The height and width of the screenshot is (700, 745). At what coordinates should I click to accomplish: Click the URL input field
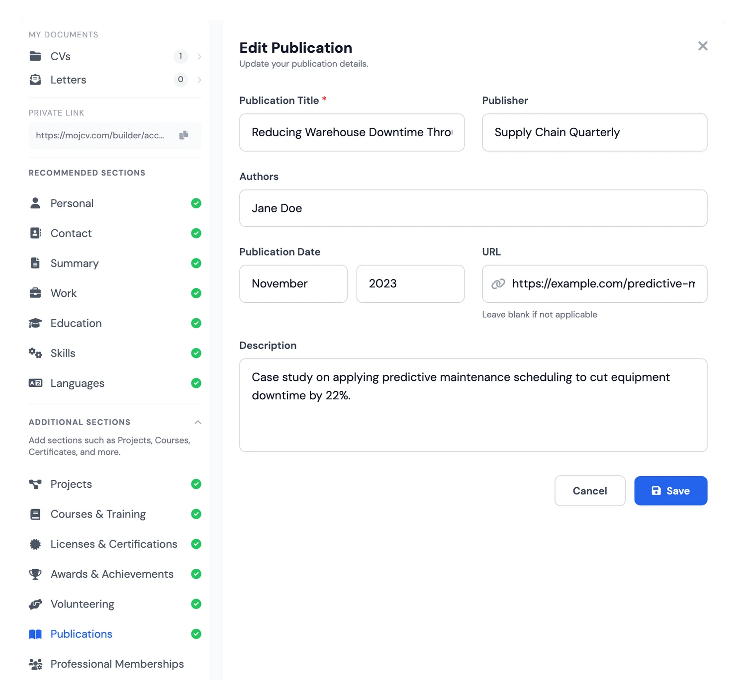pyautogui.click(x=594, y=283)
